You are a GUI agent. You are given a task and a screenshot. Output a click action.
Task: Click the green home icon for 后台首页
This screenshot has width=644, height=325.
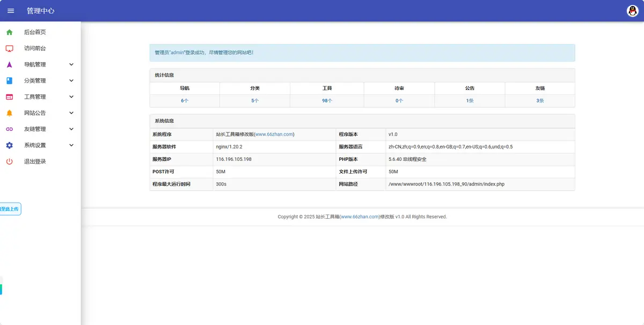(9, 32)
